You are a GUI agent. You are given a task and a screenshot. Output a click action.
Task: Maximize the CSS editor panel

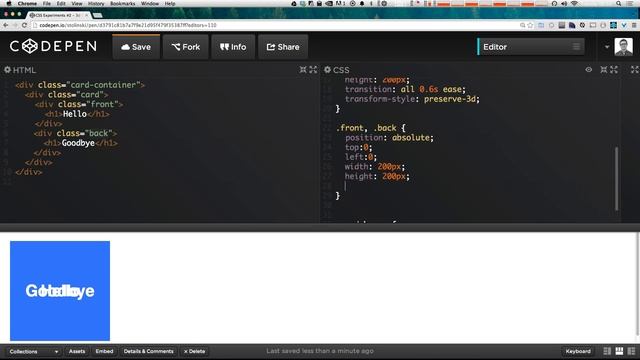(x=614, y=69)
